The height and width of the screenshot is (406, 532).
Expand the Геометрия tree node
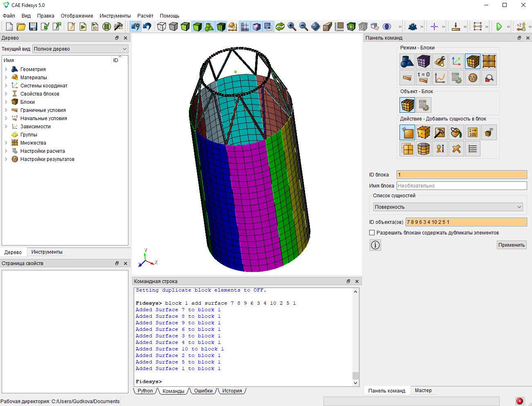point(6,69)
